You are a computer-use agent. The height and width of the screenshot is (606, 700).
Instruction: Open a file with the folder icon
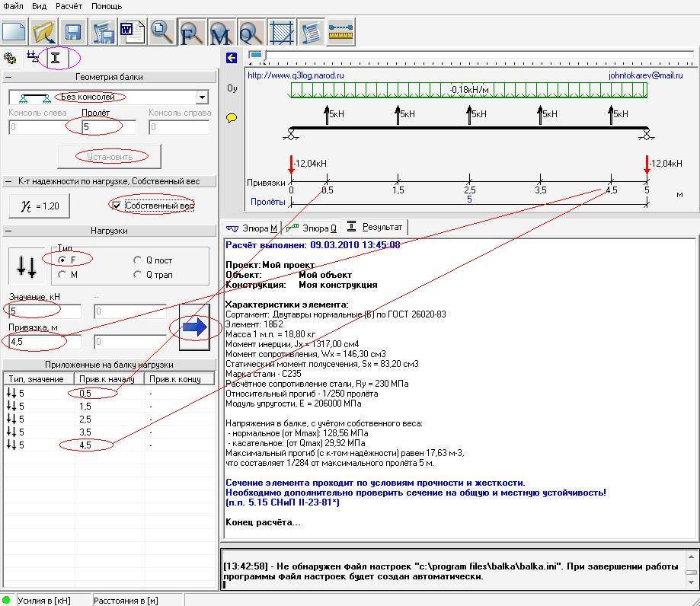click(43, 32)
